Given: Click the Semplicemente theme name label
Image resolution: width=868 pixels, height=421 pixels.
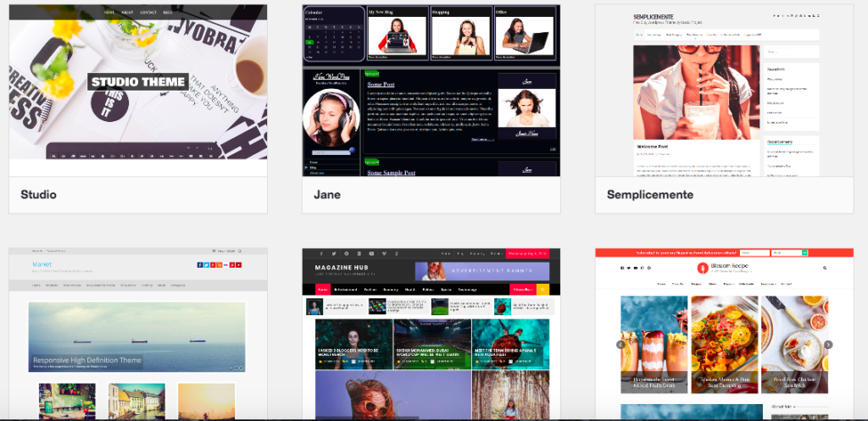Looking at the screenshot, I should tap(650, 195).
